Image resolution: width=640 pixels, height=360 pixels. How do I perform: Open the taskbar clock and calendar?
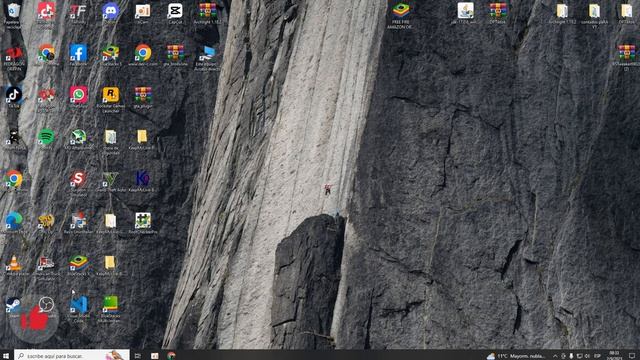tap(614, 356)
